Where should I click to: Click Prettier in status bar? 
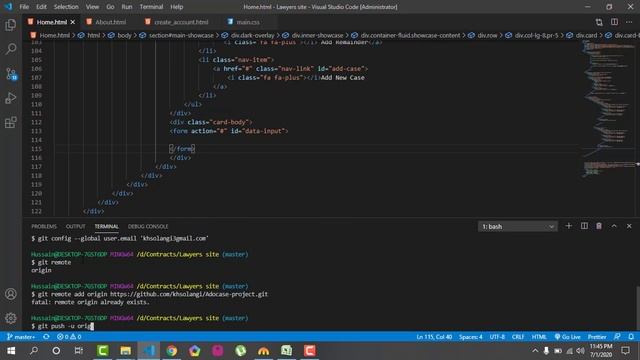tap(597, 337)
